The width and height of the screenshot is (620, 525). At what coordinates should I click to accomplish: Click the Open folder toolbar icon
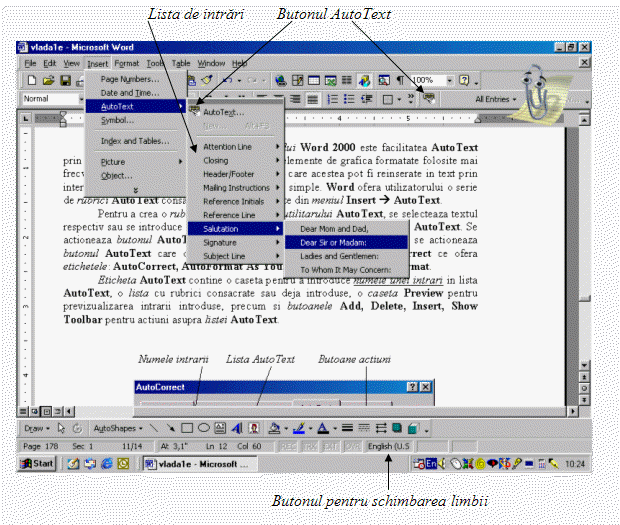49,81
